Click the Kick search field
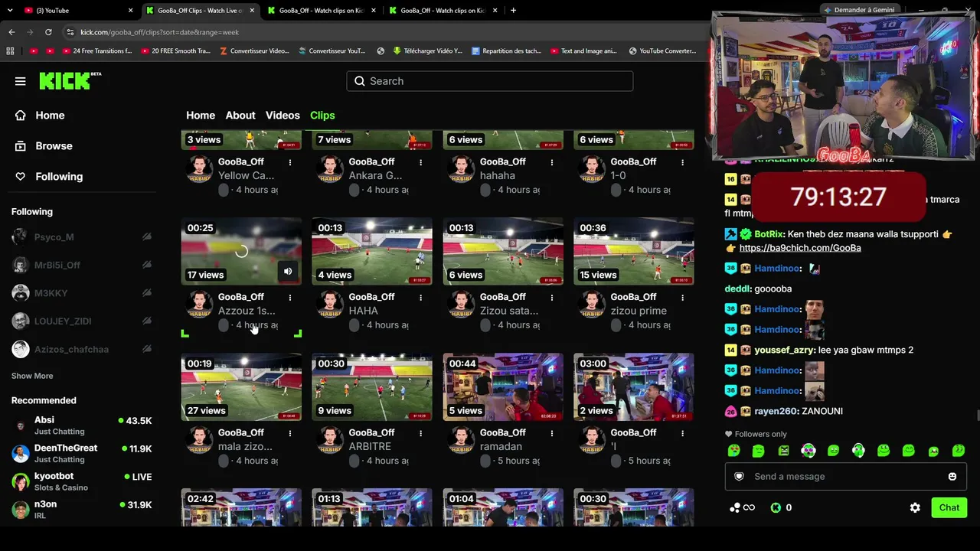Viewport: 980px width, 551px height. pyautogui.click(x=490, y=81)
